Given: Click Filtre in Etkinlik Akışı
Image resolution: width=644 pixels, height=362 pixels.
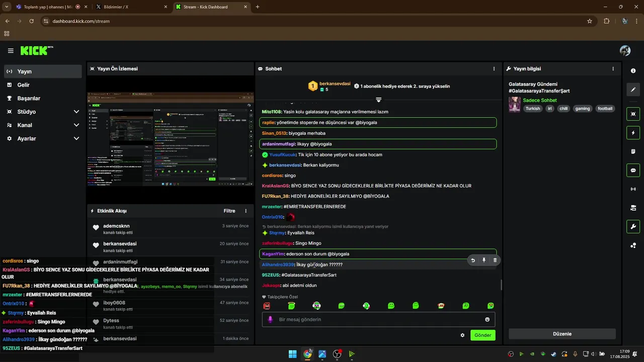Looking at the screenshot, I should 229,211.
